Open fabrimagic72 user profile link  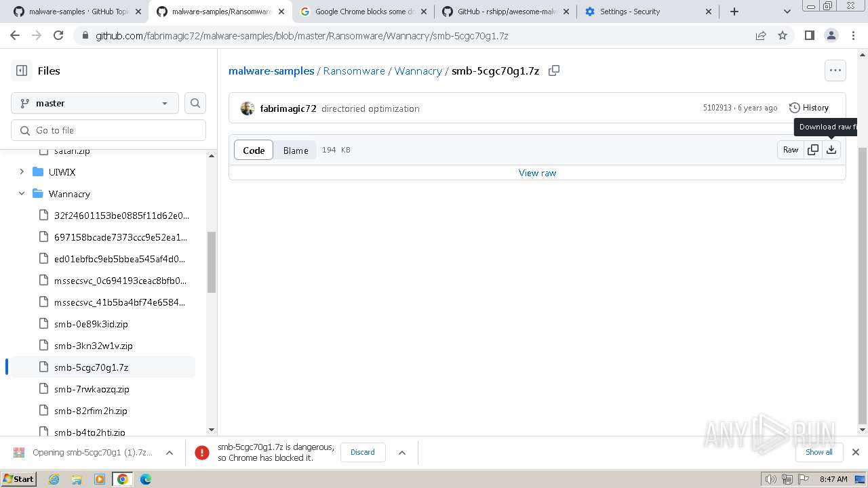coord(288,108)
